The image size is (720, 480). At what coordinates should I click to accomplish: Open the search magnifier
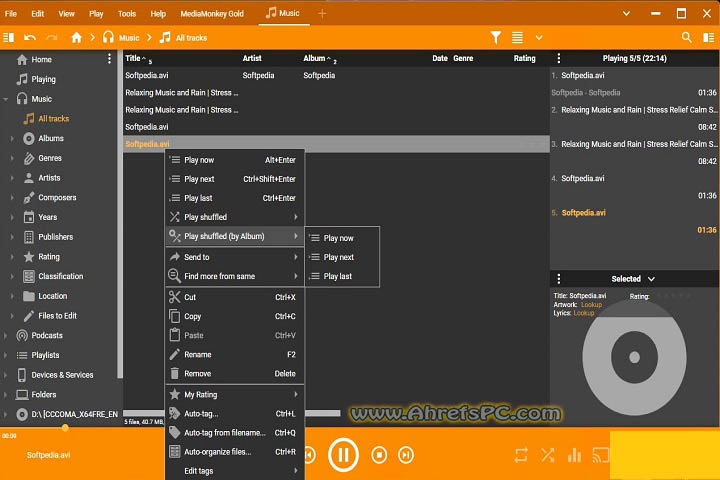pyautogui.click(x=686, y=37)
